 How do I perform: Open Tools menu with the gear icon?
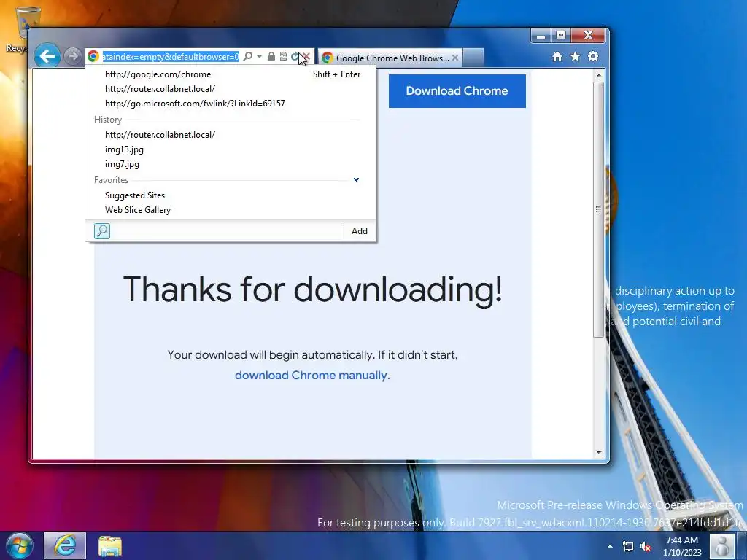pos(593,57)
